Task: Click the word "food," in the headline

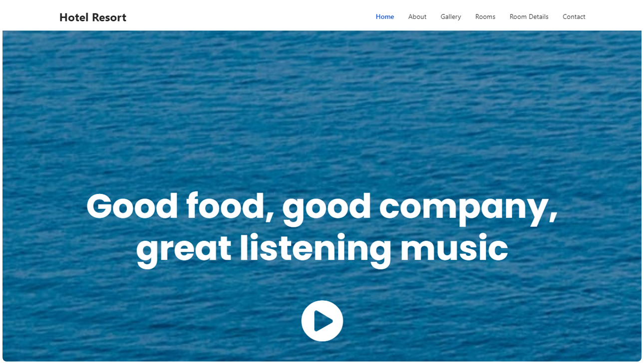Action: [230, 207]
